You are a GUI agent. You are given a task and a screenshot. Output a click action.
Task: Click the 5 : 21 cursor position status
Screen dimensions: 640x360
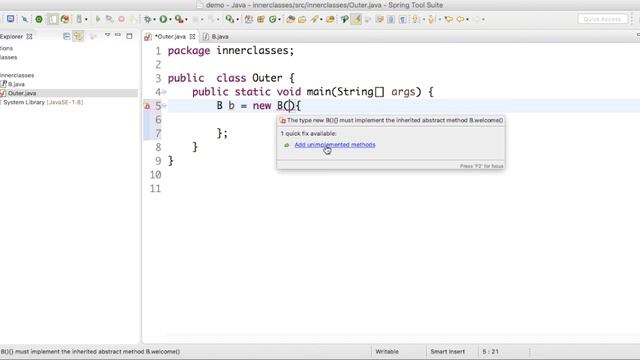point(490,351)
